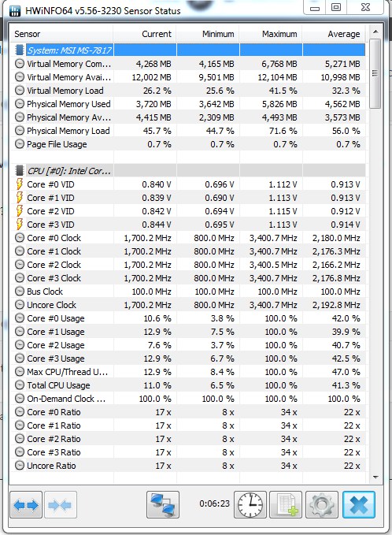Click the logging start document-plus icon
The image size is (392, 535).
pyautogui.click(x=286, y=504)
